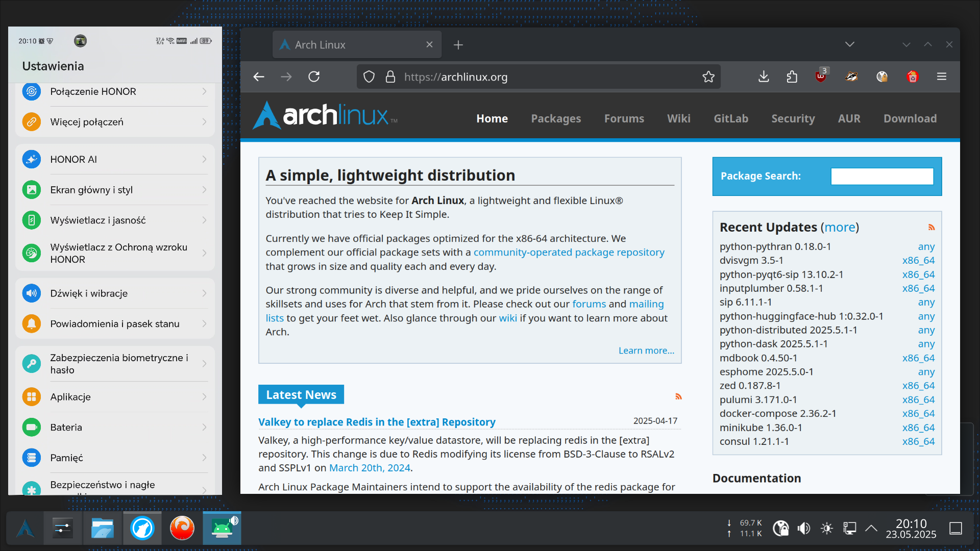Open the Wiki navigation item
Screen dimensions: 980x551
click(679, 118)
